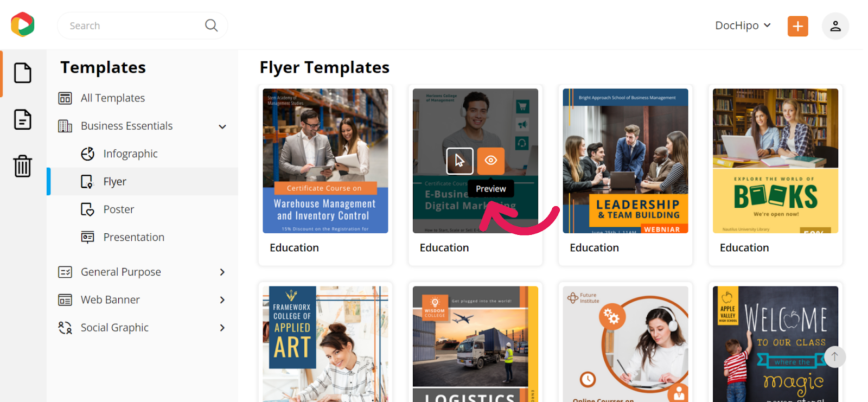Open Explore the World of Books template
The width and height of the screenshot is (868, 402).
(775, 161)
